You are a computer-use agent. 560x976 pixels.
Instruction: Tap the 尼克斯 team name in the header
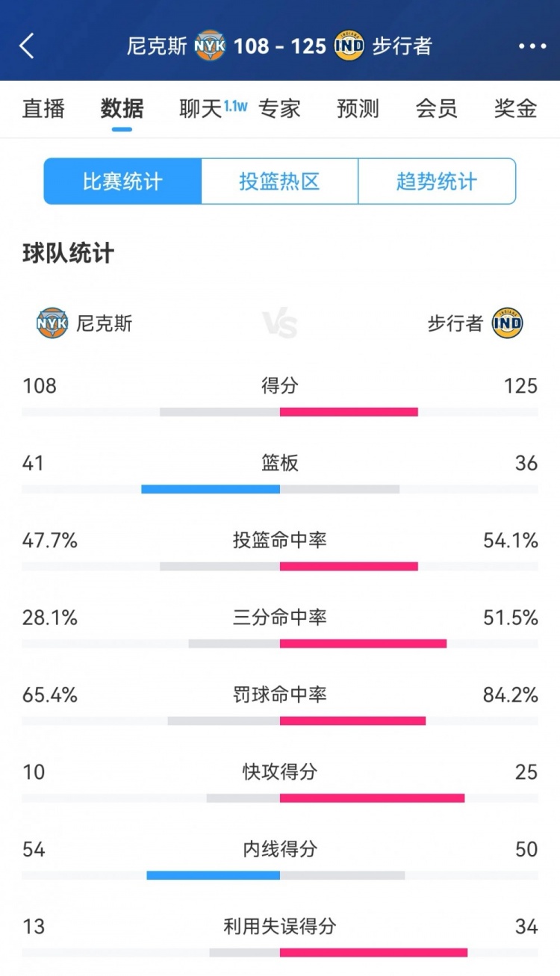(x=158, y=46)
